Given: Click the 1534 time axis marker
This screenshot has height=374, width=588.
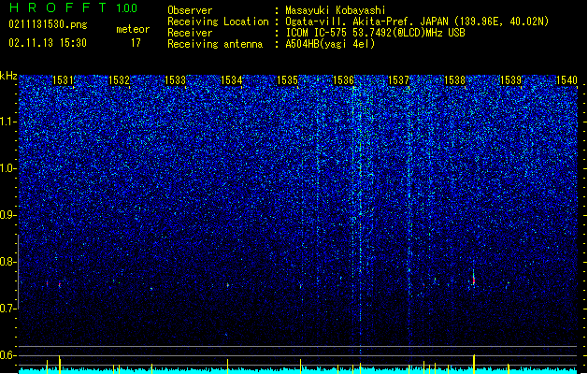Looking at the screenshot, I should [232, 80].
